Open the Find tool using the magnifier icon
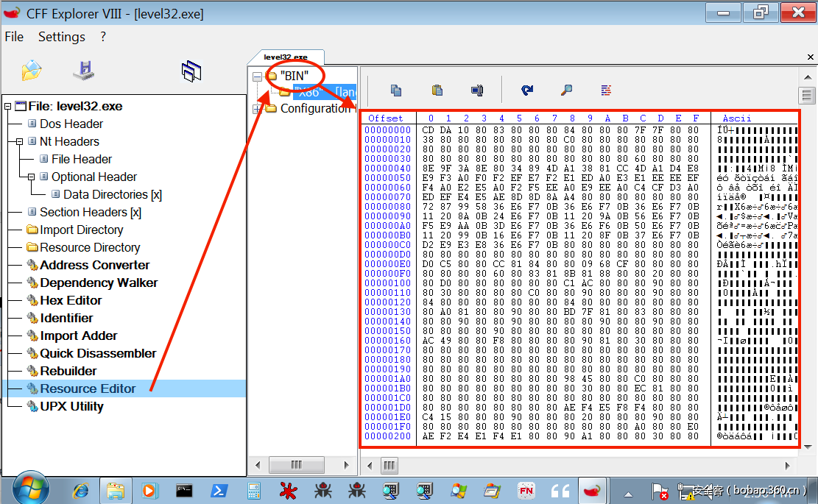 [565, 90]
